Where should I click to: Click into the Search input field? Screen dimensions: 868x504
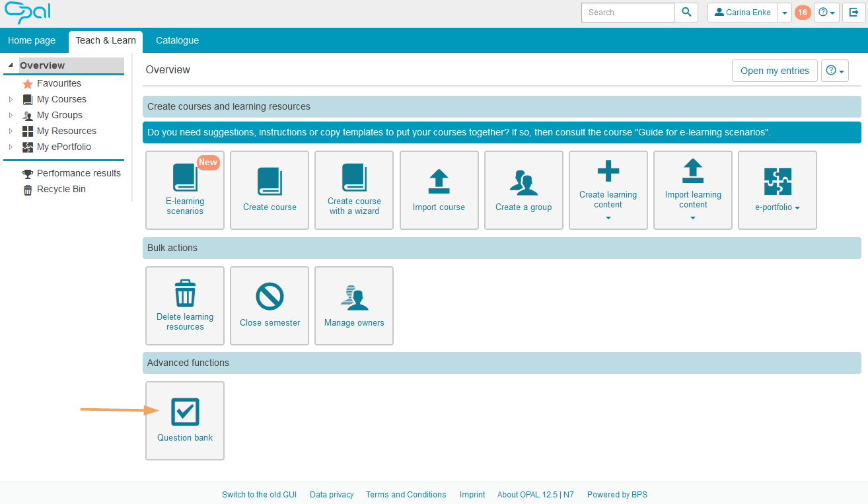tap(628, 13)
